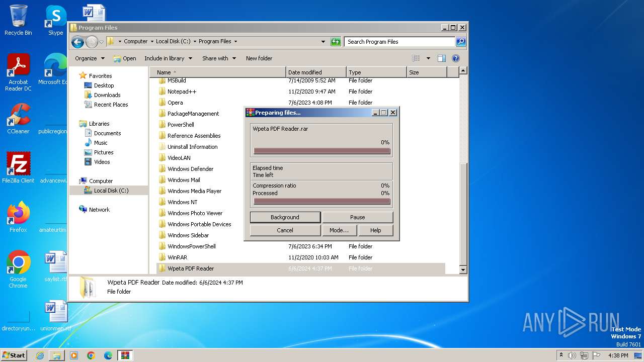Open Windows Media Player taskbar icon
The width and height of the screenshot is (644, 362).
74,355
